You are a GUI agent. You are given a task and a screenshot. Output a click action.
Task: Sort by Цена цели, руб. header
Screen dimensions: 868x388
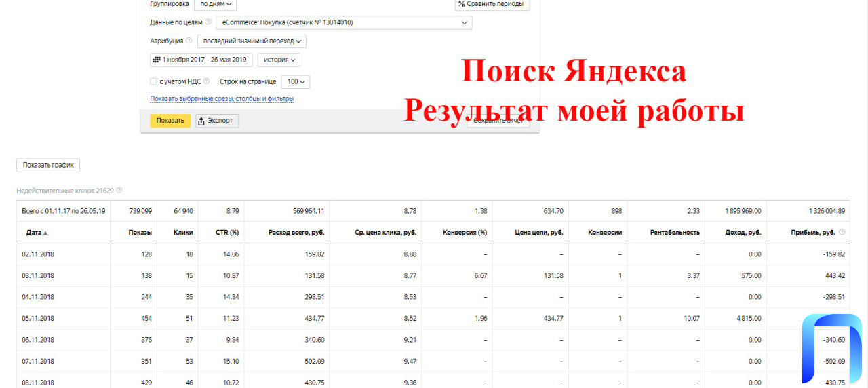[539, 232]
